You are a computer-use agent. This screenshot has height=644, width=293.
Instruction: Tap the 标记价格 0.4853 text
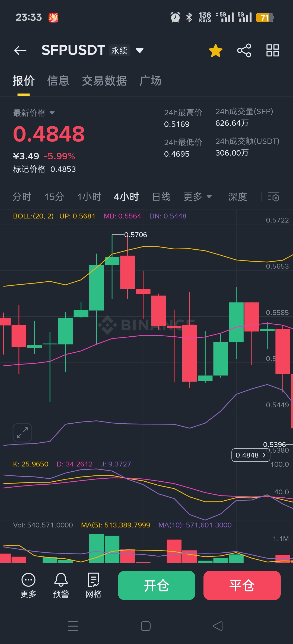click(44, 169)
